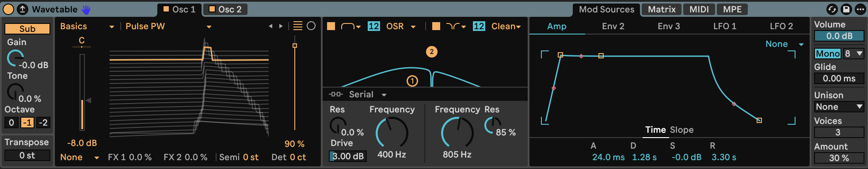
Task: Click filter 1 marker in display
Action: pyautogui.click(x=412, y=81)
